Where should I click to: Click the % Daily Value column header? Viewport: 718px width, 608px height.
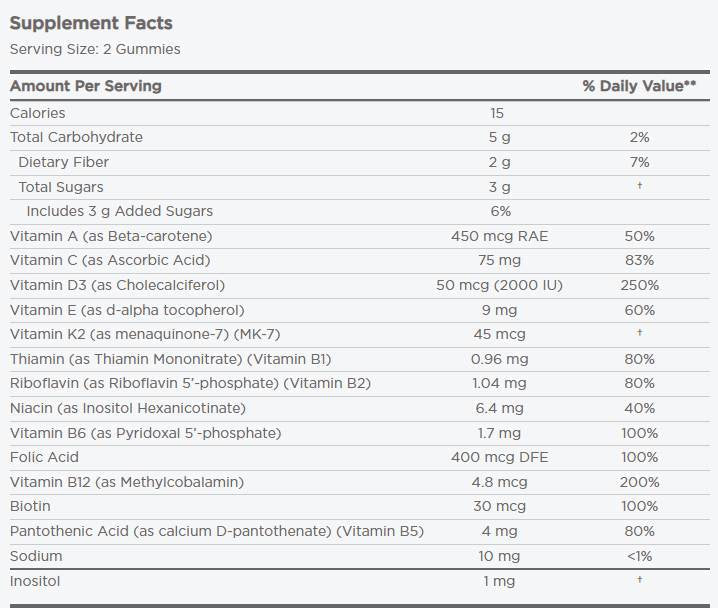(639, 86)
